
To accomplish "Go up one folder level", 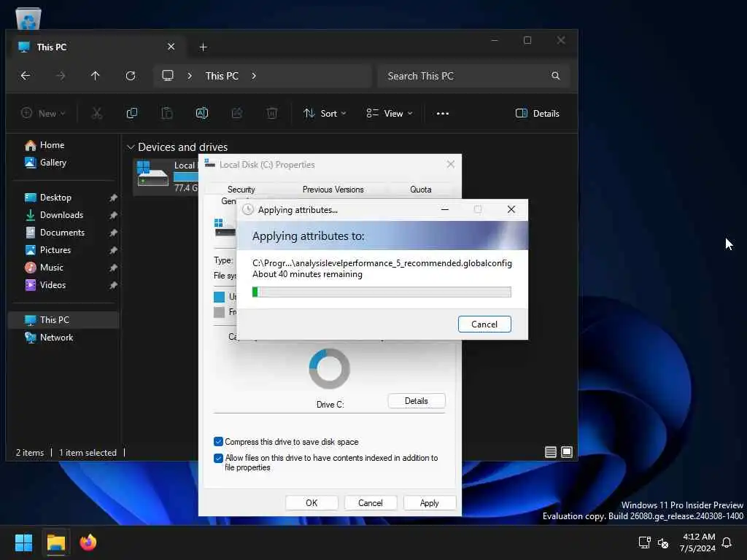I will click(96, 76).
